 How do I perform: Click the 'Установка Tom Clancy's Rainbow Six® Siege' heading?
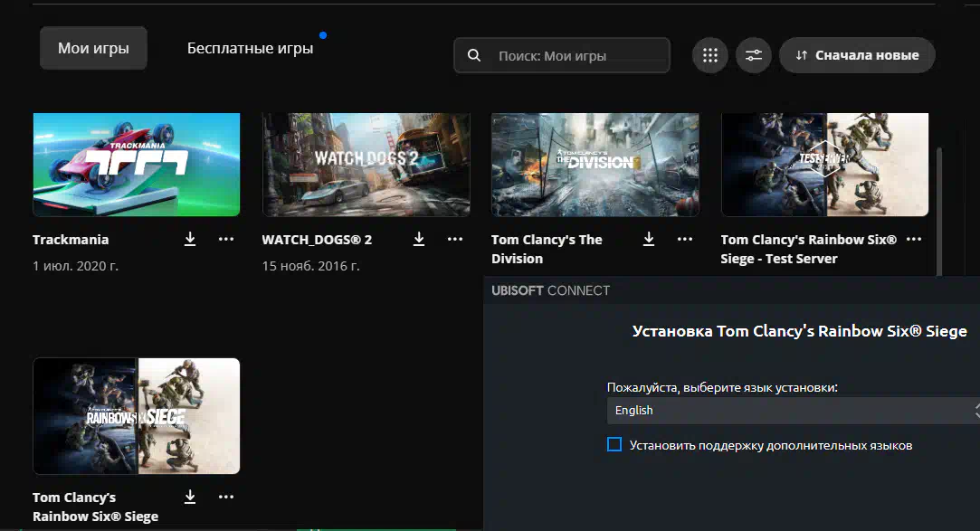click(799, 331)
